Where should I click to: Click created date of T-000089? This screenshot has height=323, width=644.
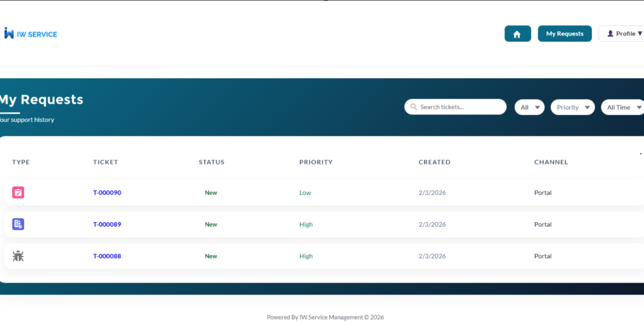[x=432, y=224]
